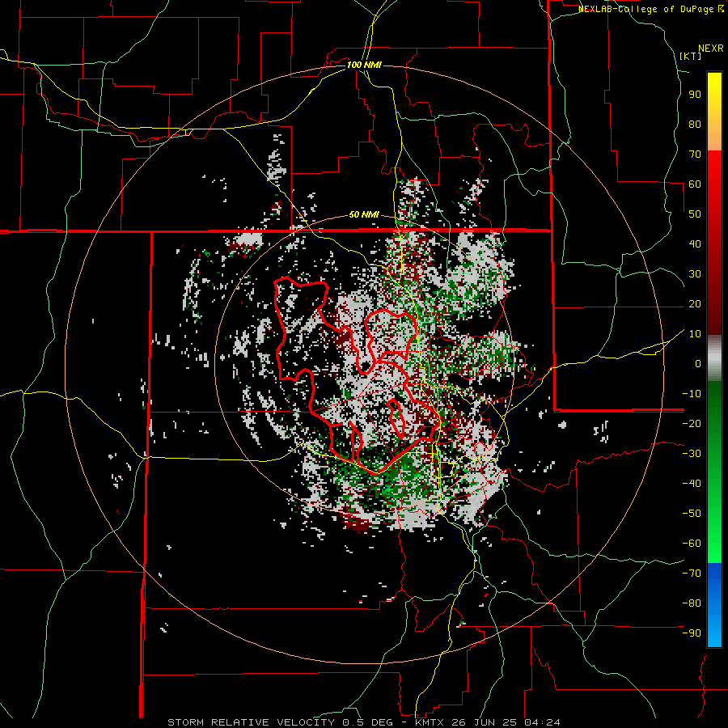728x728 pixels.
Task: Pick the light blue bottom segment of the color bar
Action: [x=714, y=632]
